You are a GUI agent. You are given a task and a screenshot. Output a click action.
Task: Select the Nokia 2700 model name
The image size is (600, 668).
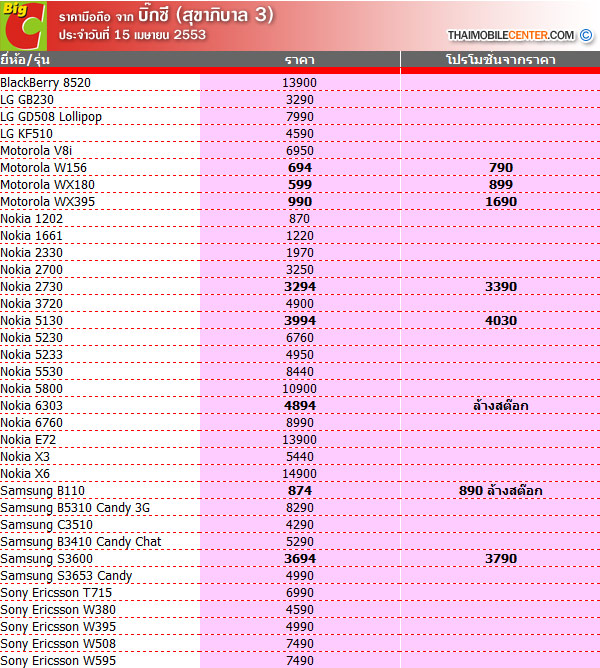tap(32, 270)
